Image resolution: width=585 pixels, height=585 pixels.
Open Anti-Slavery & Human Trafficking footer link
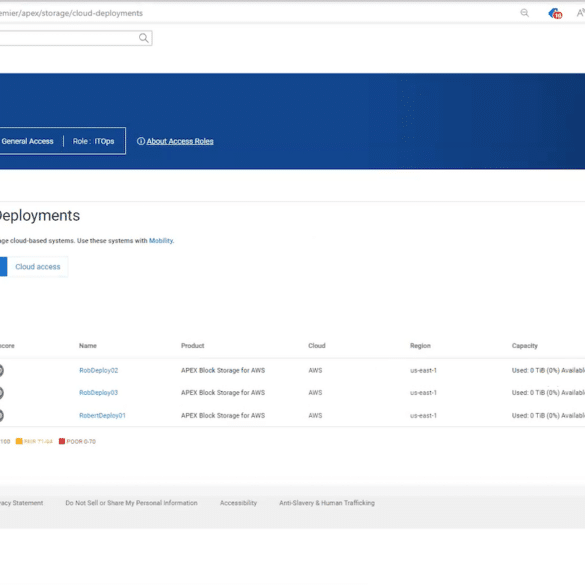(327, 503)
